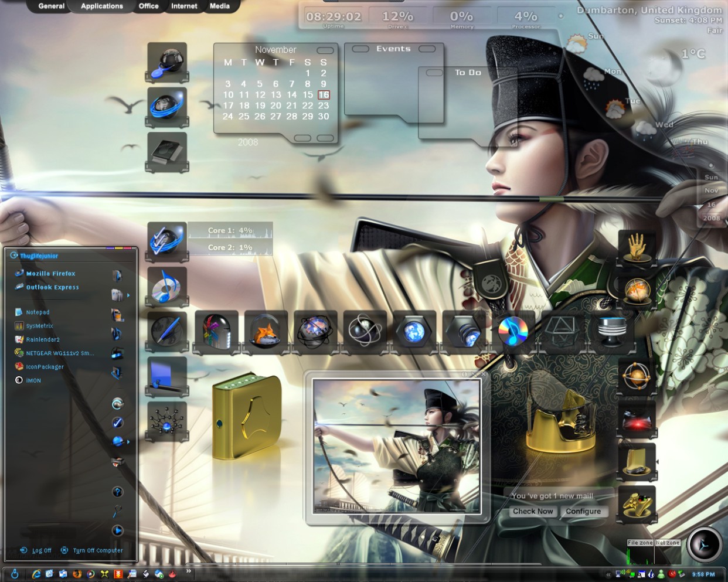Open the small gold box dock icon

(x=637, y=461)
